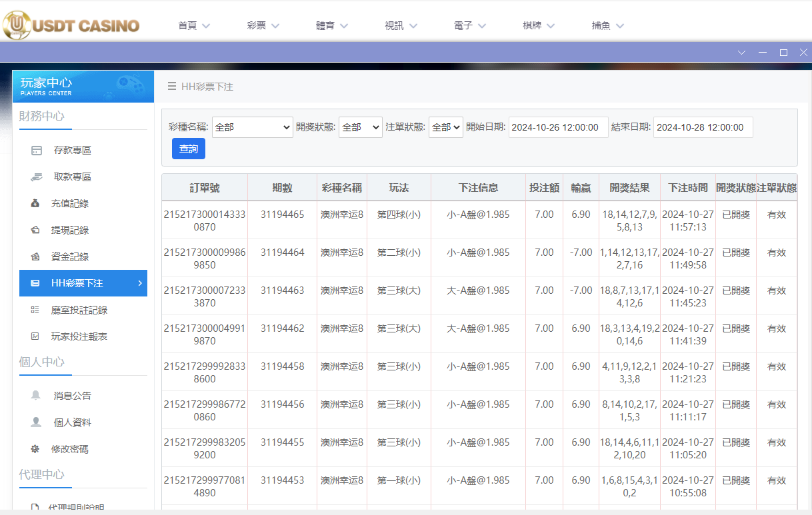Open the 彩種名稱 dropdown
The width and height of the screenshot is (812, 515).
coord(252,127)
